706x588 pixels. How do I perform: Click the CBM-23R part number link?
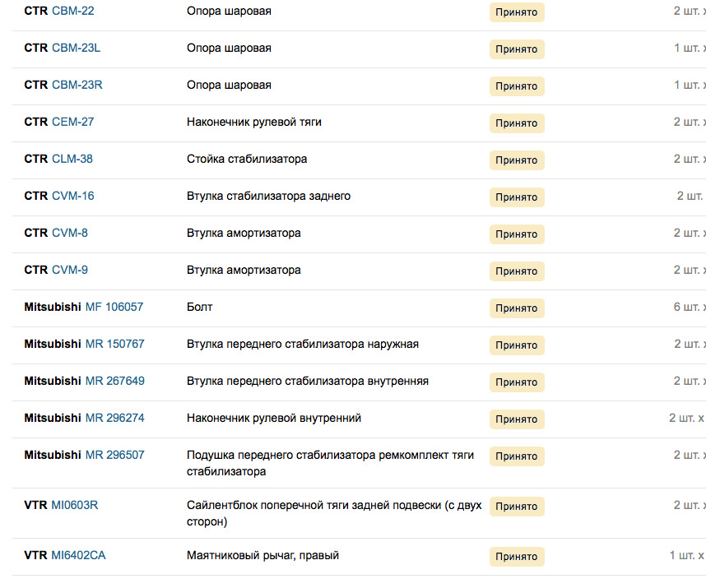(x=77, y=86)
